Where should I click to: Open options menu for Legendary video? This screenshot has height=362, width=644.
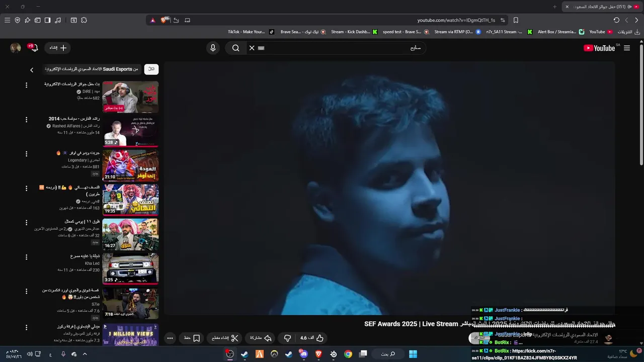26,154
